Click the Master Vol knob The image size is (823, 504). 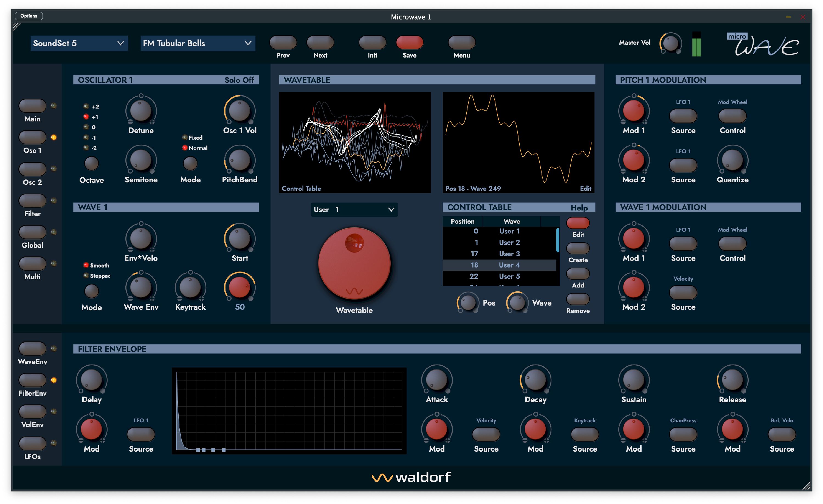pos(670,43)
